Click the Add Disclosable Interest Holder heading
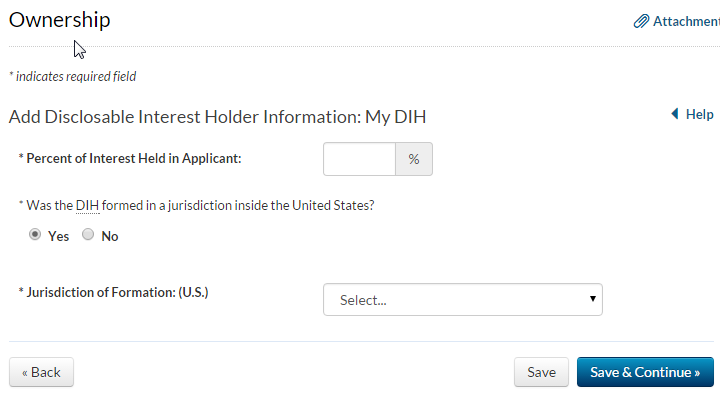Image resolution: width=720 pixels, height=400 pixels. click(217, 116)
